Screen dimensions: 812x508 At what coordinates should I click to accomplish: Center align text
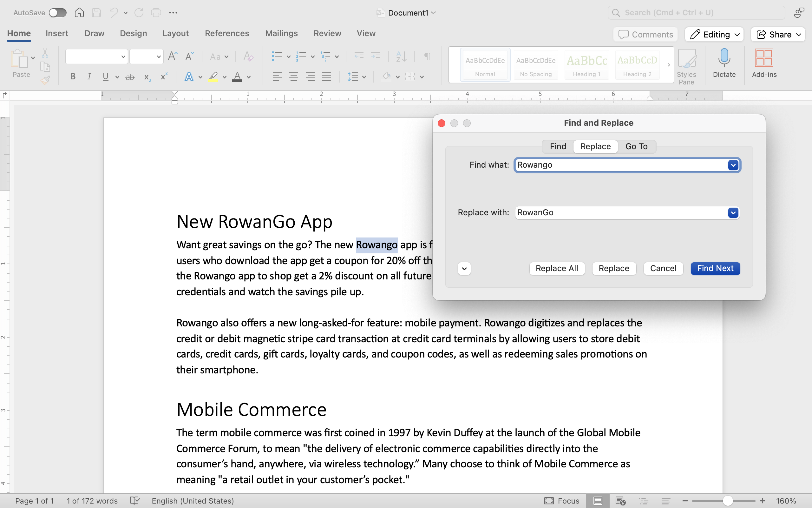tap(294, 77)
